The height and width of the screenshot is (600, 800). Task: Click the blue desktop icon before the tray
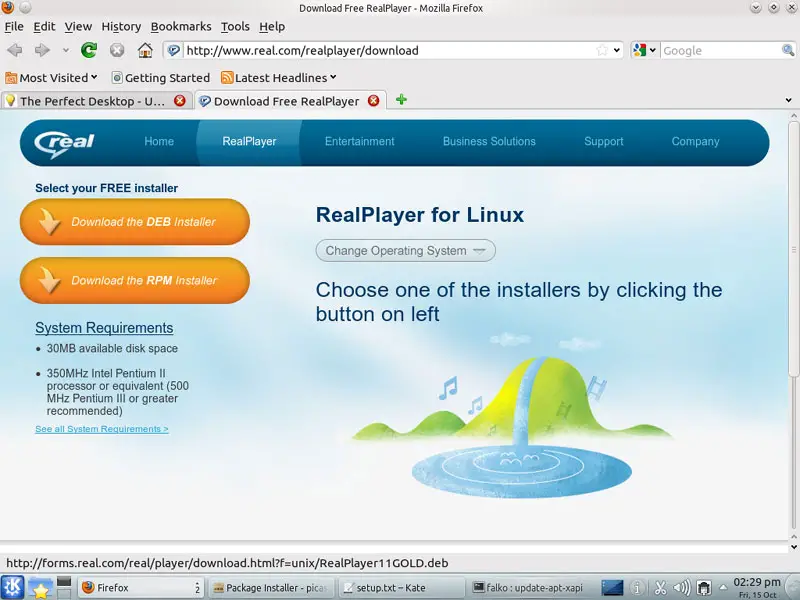[612, 588]
